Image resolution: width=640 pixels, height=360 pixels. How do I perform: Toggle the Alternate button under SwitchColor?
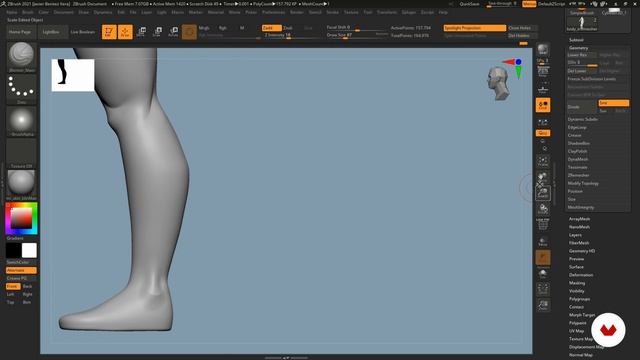[21, 270]
